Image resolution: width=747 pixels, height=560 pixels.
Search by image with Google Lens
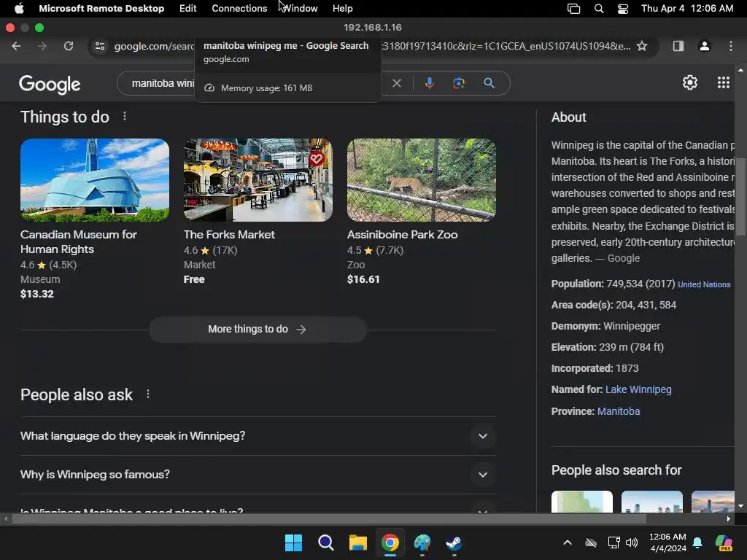click(x=458, y=83)
